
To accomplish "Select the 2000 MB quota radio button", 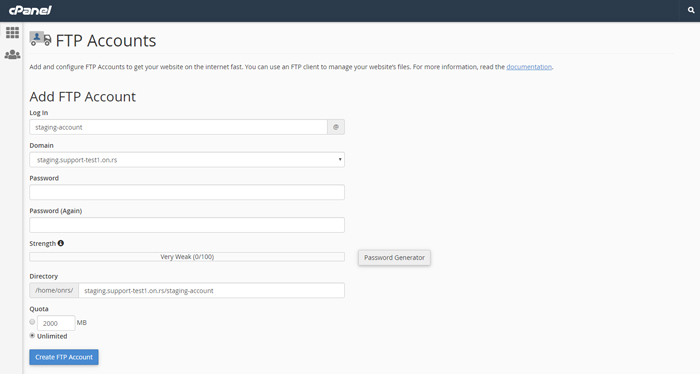I will tap(32, 322).
